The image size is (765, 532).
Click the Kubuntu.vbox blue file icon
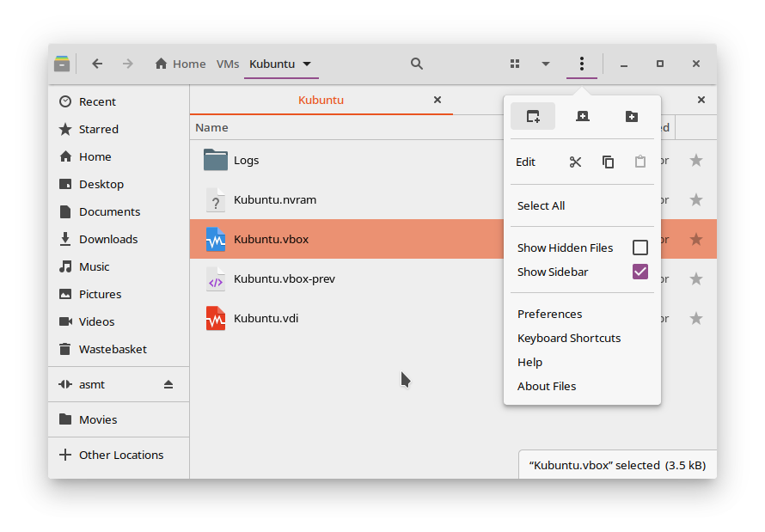216,240
